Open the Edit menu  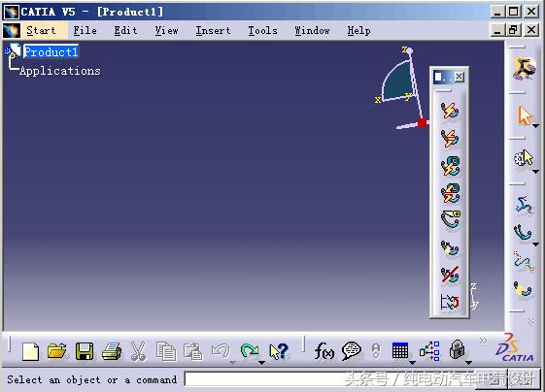(125, 30)
